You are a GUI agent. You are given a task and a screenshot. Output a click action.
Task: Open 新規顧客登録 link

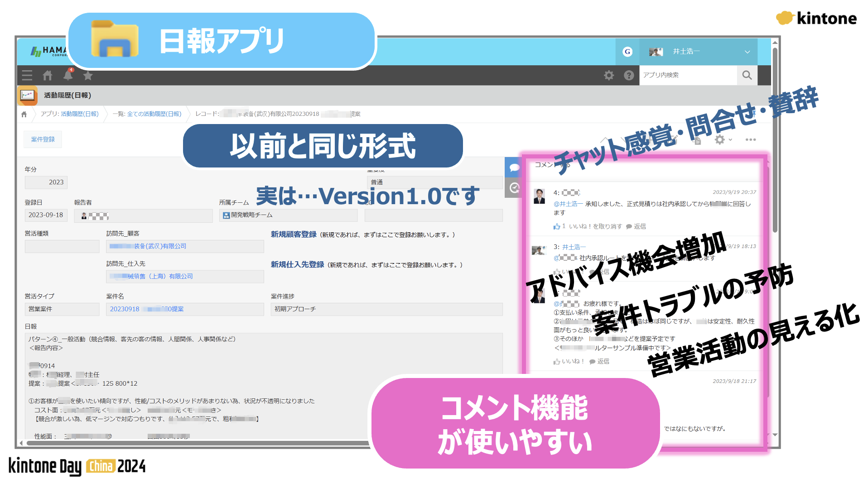pyautogui.click(x=294, y=234)
